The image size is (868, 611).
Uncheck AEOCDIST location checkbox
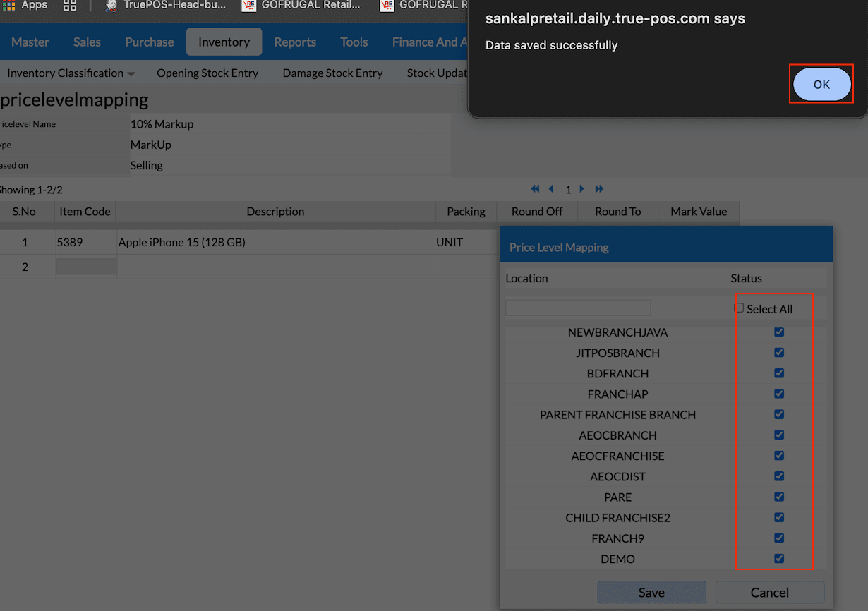tap(779, 476)
